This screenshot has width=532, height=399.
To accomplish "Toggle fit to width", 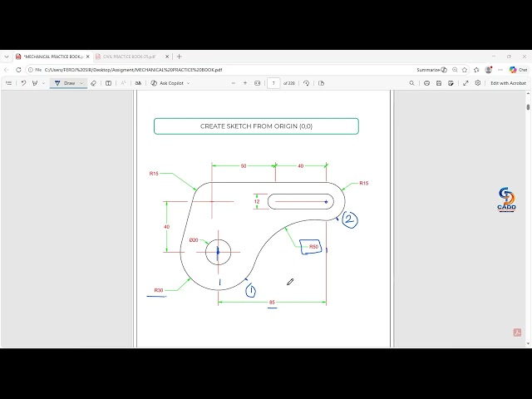I will 258,83.
